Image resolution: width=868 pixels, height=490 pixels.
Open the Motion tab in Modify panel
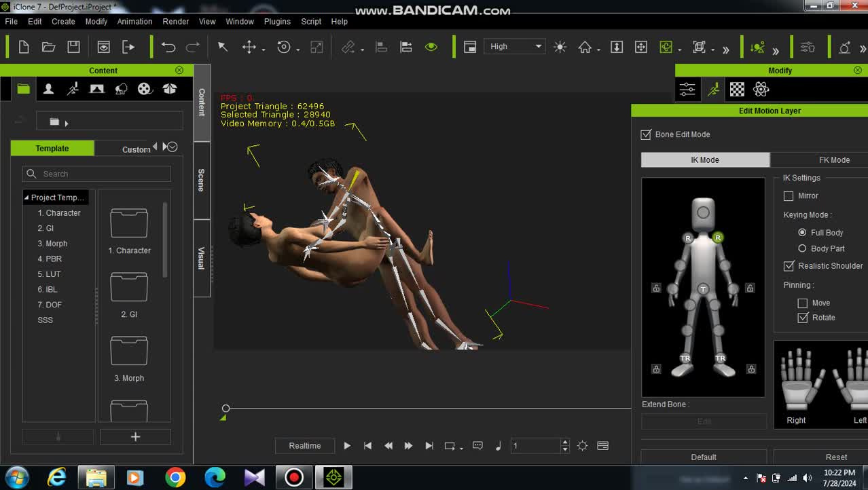712,89
